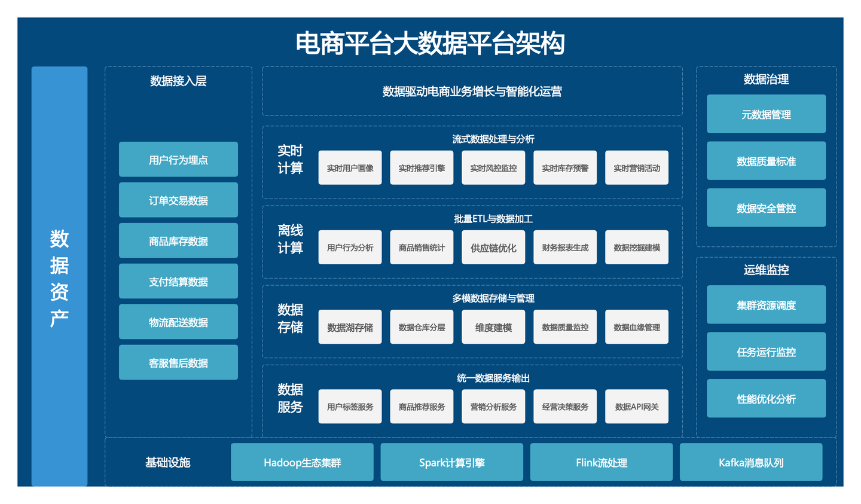The height and width of the screenshot is (504, 861).
Task: Select the 实时营销活动 box
Action: click(x=637, y=168)
